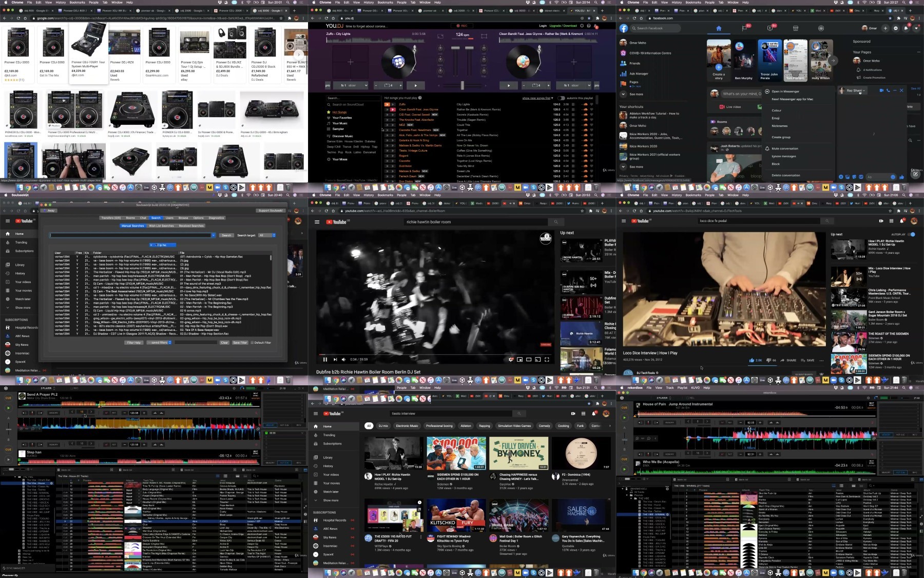Switch to Soulseek Options tab

coord(199,218)
